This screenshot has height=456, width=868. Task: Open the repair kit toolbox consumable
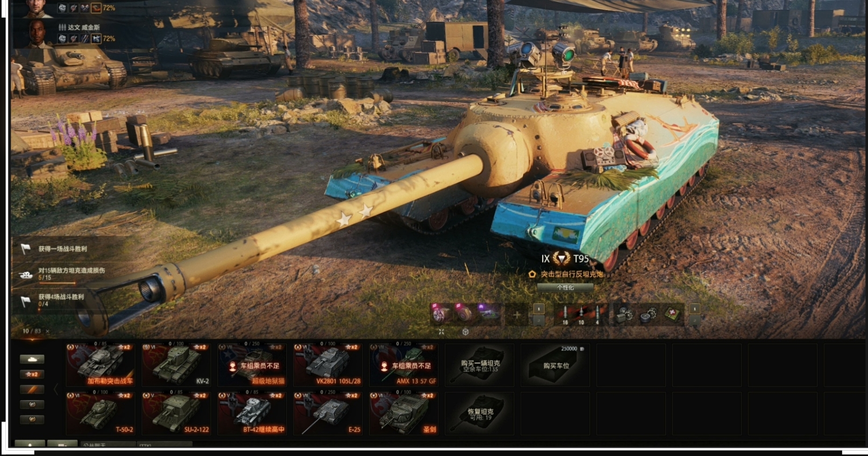tap(625, 314)
